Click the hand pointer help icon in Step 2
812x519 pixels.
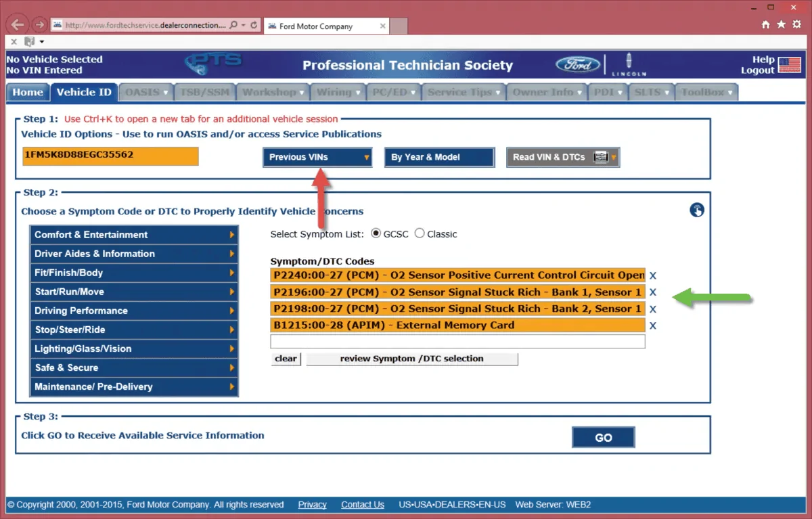click(x=697, y=210)
